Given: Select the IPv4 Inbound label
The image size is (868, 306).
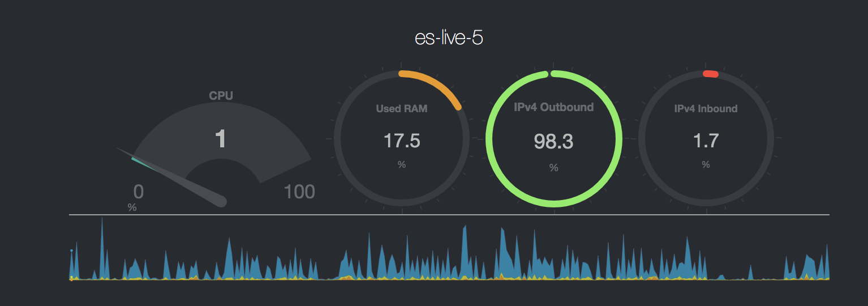Looking at the screenshot, I should click(706, 109).
